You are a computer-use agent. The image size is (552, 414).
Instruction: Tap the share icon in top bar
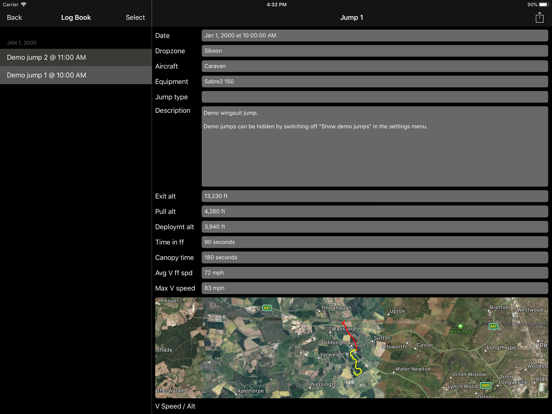(x=539, y=17)
